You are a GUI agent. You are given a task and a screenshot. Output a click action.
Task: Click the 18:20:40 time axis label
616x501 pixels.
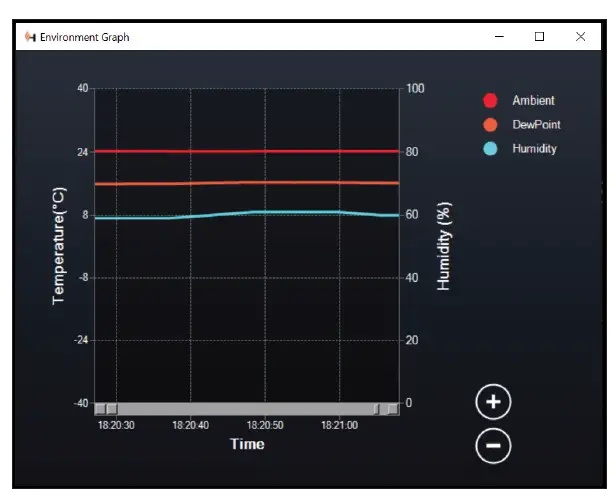point(191,425)
